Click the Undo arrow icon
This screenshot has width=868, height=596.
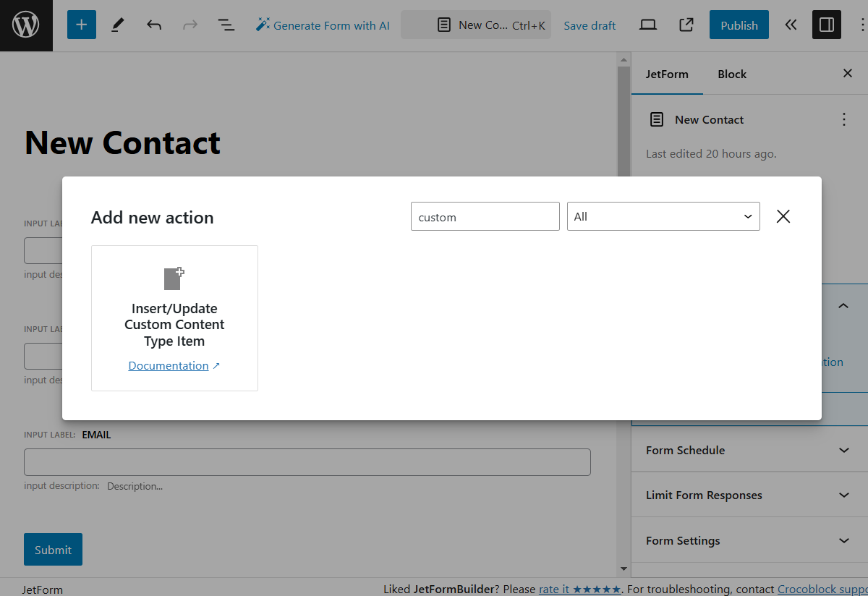coord(153,25)
